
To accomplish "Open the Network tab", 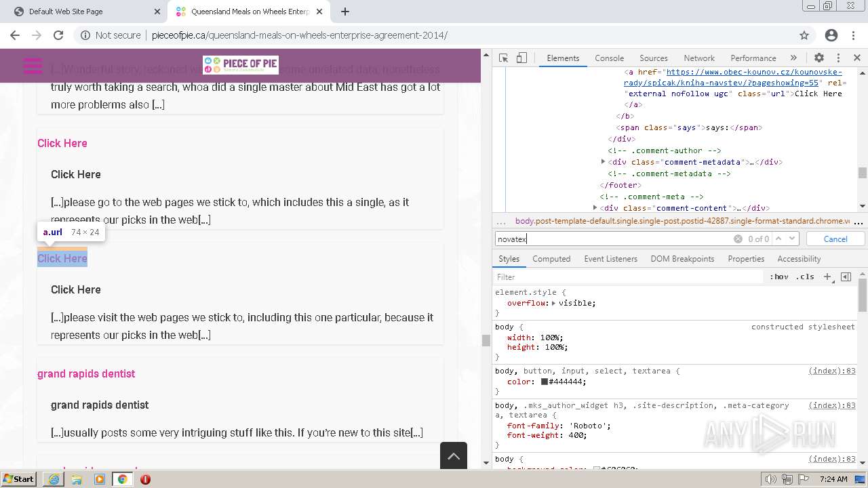I will coord(699,58).
